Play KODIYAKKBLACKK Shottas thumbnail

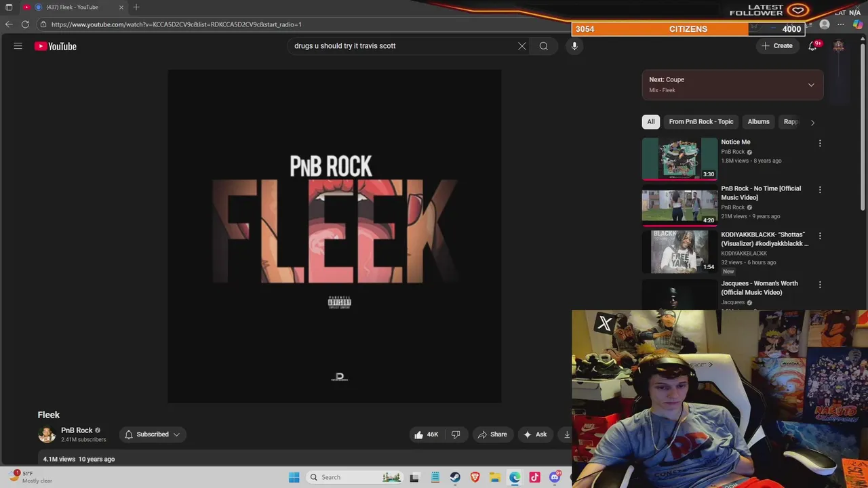[x=679, y=251]
